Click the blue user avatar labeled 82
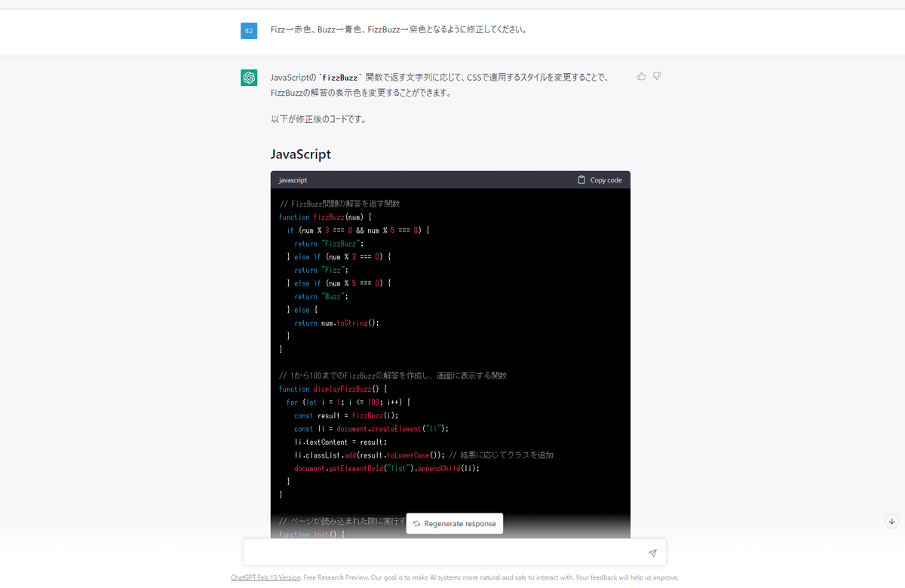 point(249,31)
